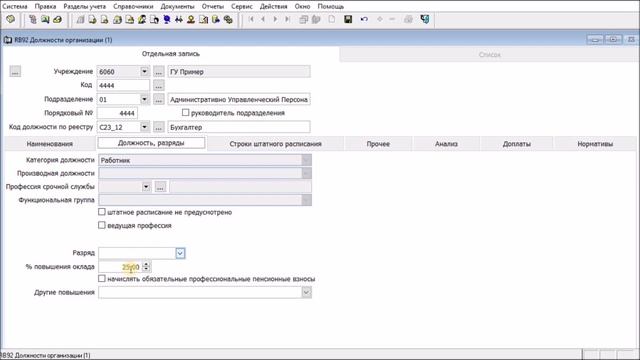Open the Доплаты tab
This screenshot has width=640, height=360.
[517, 144]
